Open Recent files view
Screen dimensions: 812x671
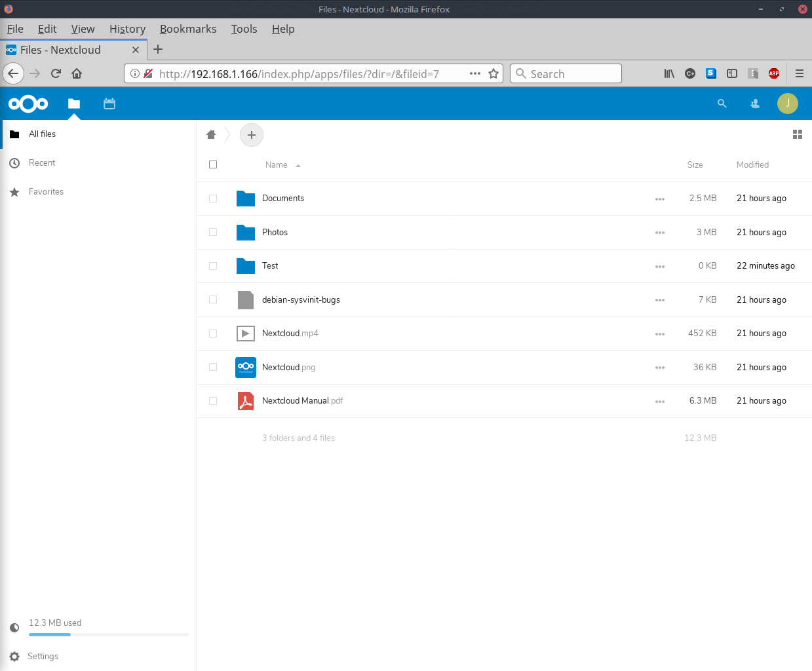tap(42, 163)
